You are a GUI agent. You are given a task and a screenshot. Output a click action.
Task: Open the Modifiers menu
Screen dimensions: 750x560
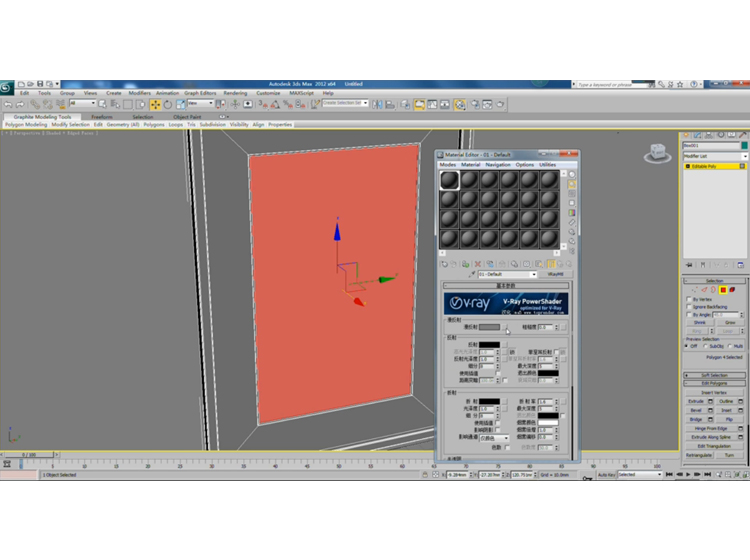(139, 93)
